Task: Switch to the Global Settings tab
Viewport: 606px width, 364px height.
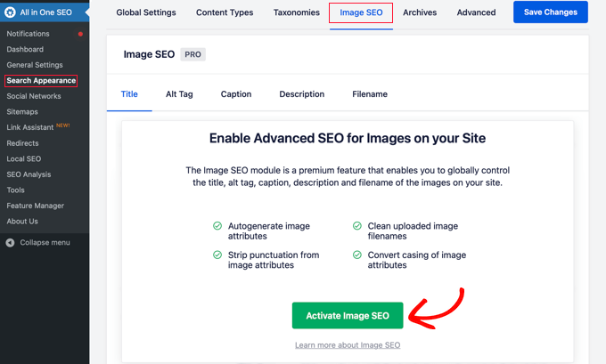Action: (147, 12)
